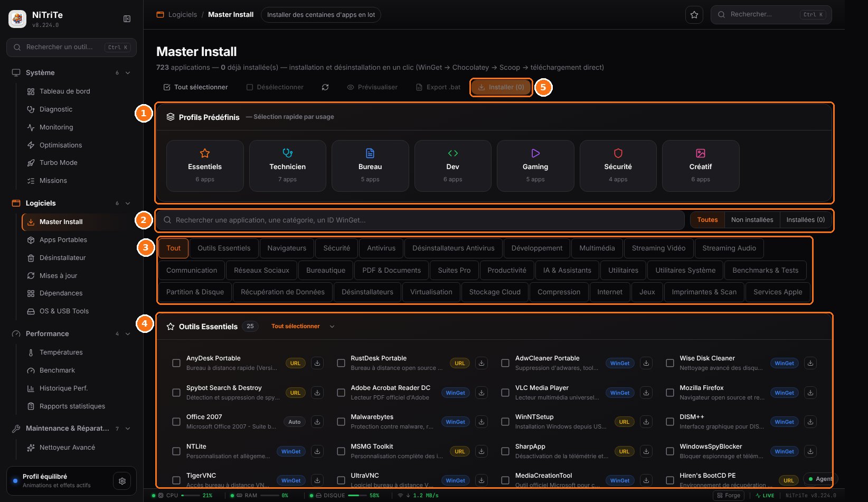Image resolution: width=868 pixels, height=502 pixels.
Task: Choose the Technicien profile card
Action: (x=288, y=166)
